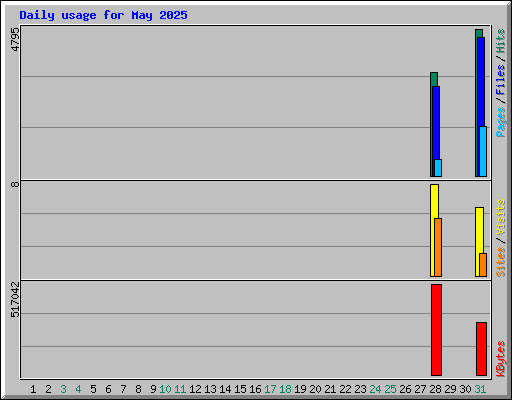Click weekend day 18 on the x-axis
This screenshot has height=400, width=512.
point(285,389)
